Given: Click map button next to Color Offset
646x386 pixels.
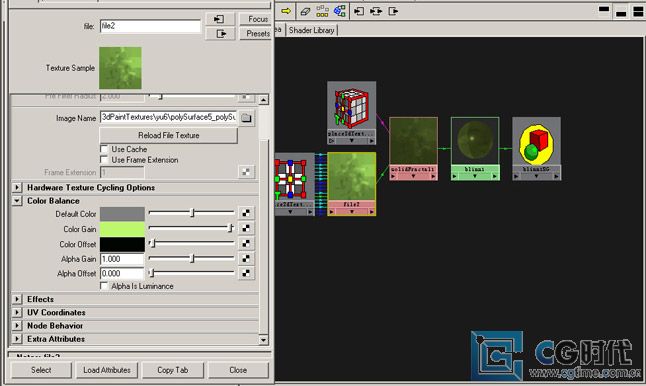Looking at the screenshot, I should pyautogui.click(x=246, y=243).
